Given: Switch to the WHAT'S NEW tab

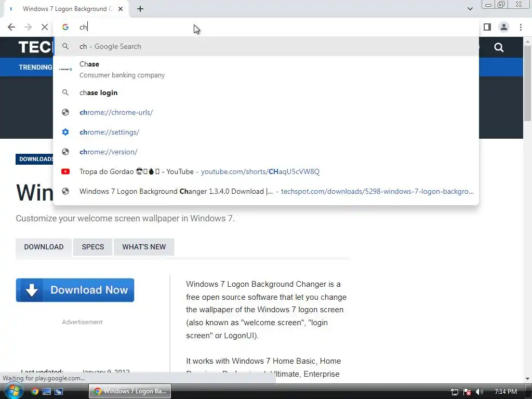Looking at the screenshot, I should coord(144,247).
